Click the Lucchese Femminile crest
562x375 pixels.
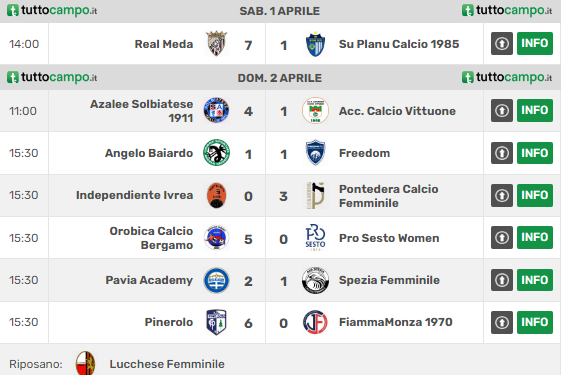86,364
